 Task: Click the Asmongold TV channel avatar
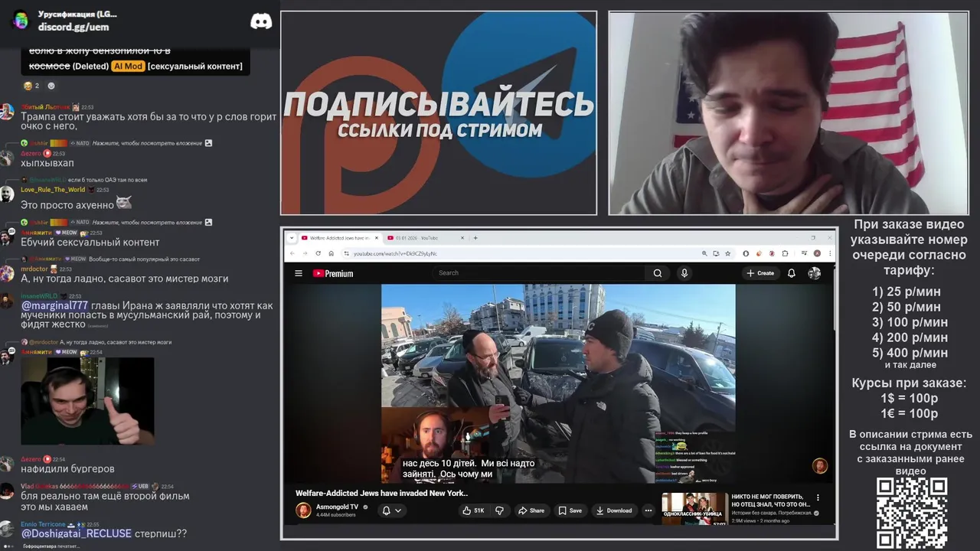point(304,510)
